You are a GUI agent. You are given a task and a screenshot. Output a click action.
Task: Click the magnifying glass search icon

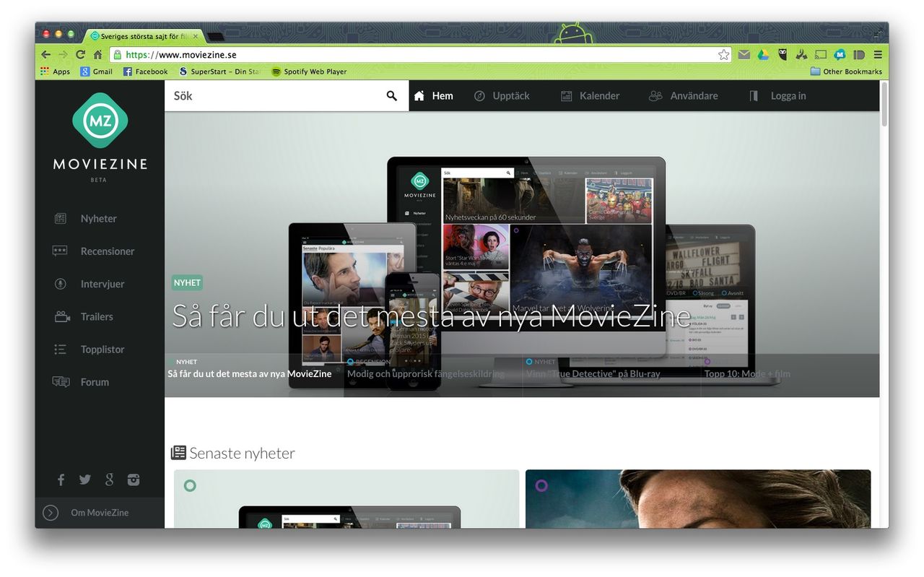(392, 95)
